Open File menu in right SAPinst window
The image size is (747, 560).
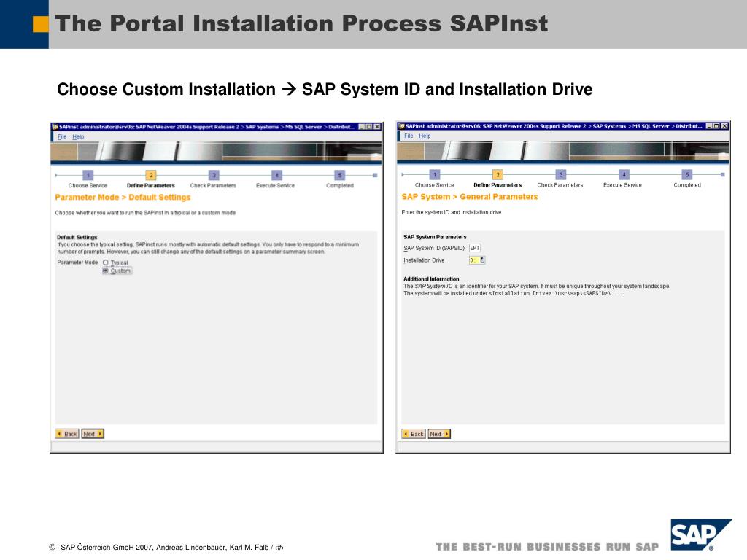pyautogui.click(x=409, y=136)
